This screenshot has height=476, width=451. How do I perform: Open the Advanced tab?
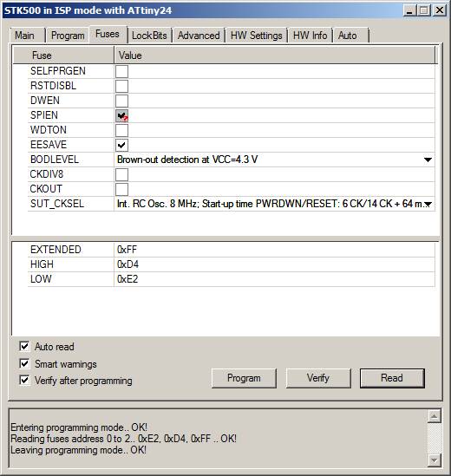pyautogui.click(x=199, y=36)
